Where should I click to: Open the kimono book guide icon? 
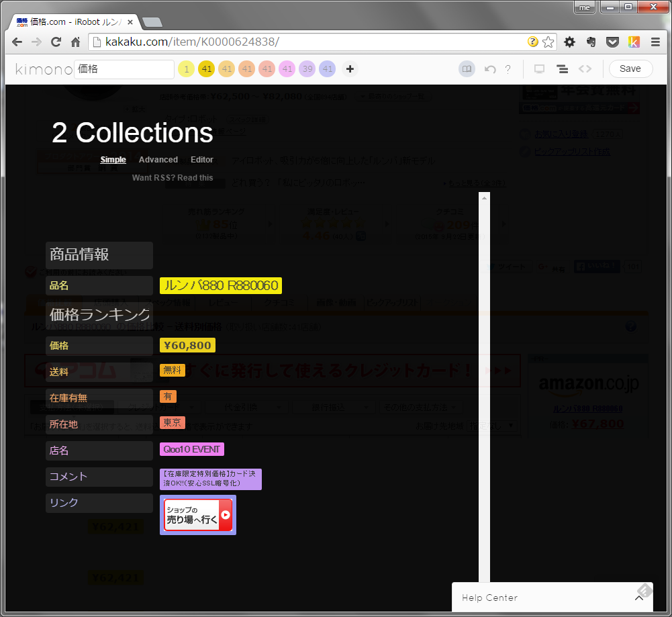pos(467,69)
